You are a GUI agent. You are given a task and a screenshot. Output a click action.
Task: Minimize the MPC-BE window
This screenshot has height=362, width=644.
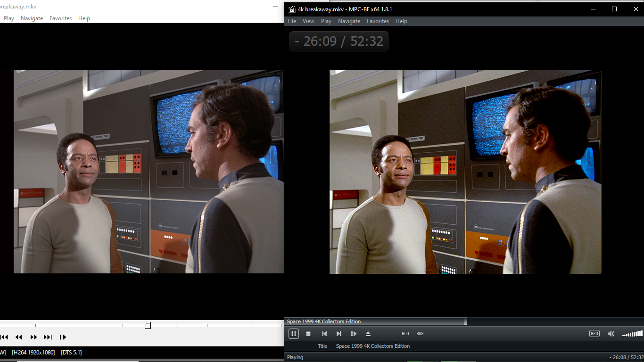(x=593, y=9)
